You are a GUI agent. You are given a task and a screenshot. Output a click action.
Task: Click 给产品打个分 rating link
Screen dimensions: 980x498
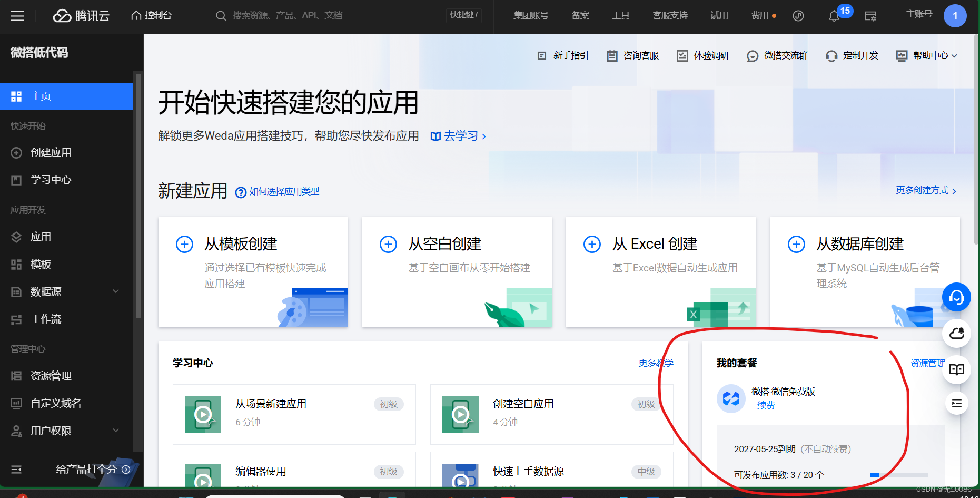click(x=93, y=469)
